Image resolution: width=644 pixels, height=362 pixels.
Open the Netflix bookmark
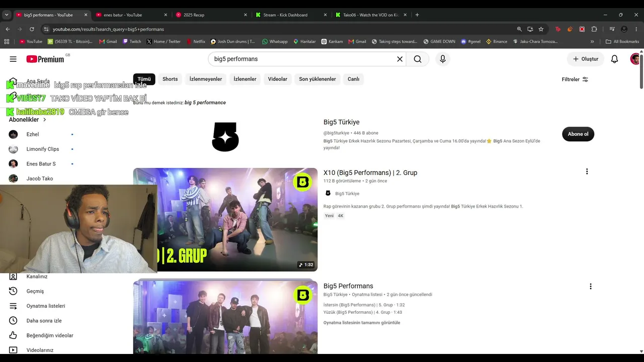pos(196,42)
